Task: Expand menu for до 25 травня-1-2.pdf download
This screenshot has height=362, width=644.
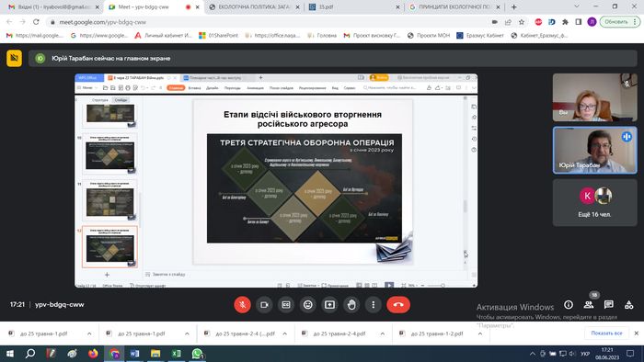Action: pyautogui.click(x=479, y=334)
